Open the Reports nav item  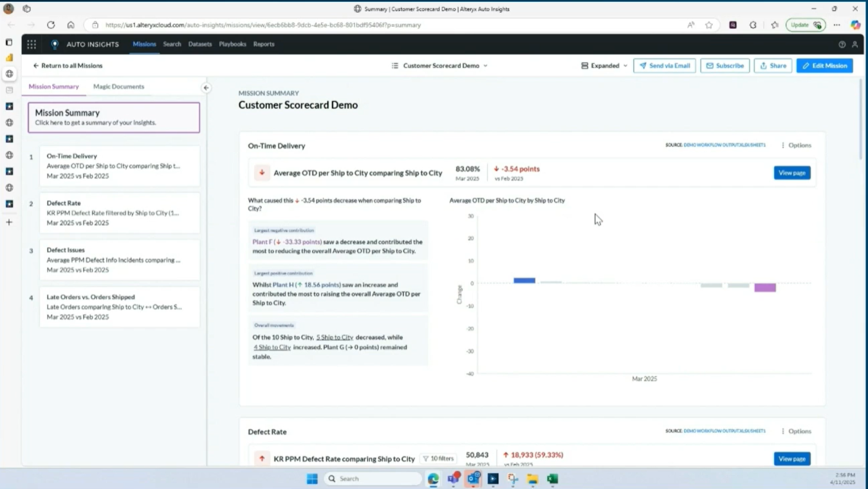(264, 44)
